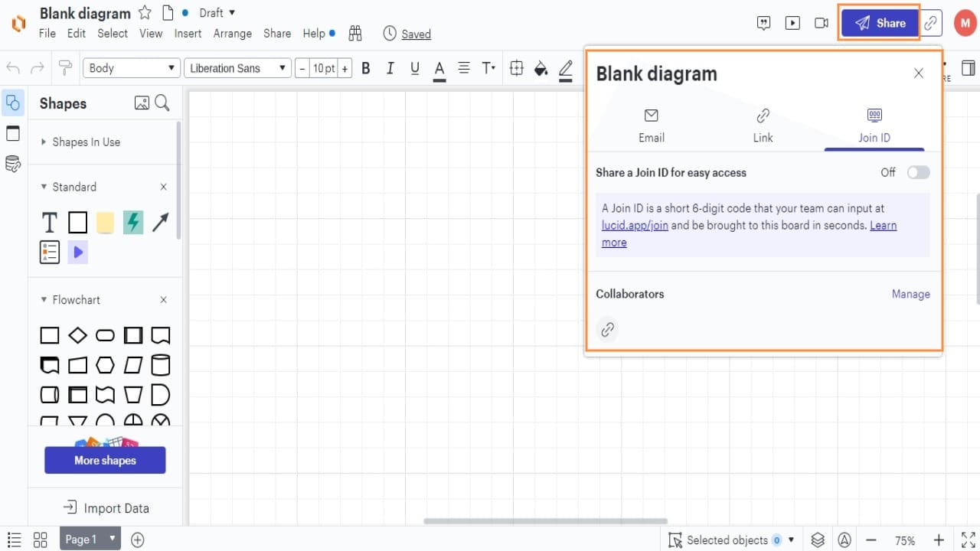Open the Insert menu
Viewport: 980px width, 551px height.
coord(188,34)
